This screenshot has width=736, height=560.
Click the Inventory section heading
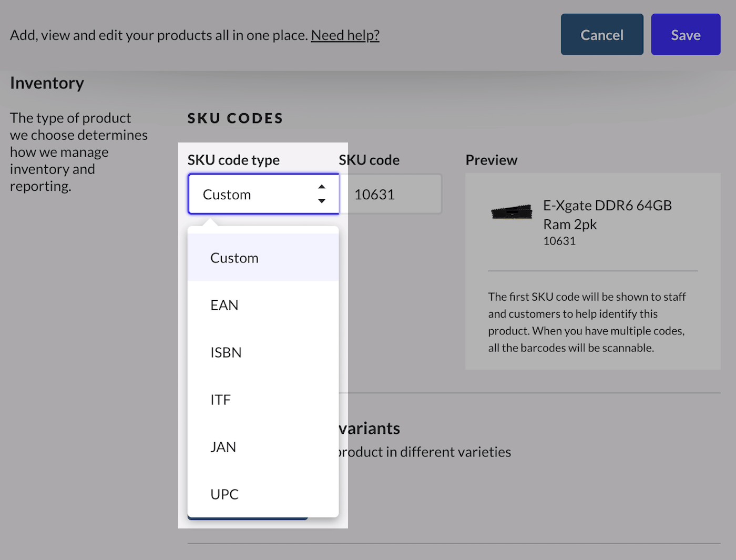click(47, 83)
